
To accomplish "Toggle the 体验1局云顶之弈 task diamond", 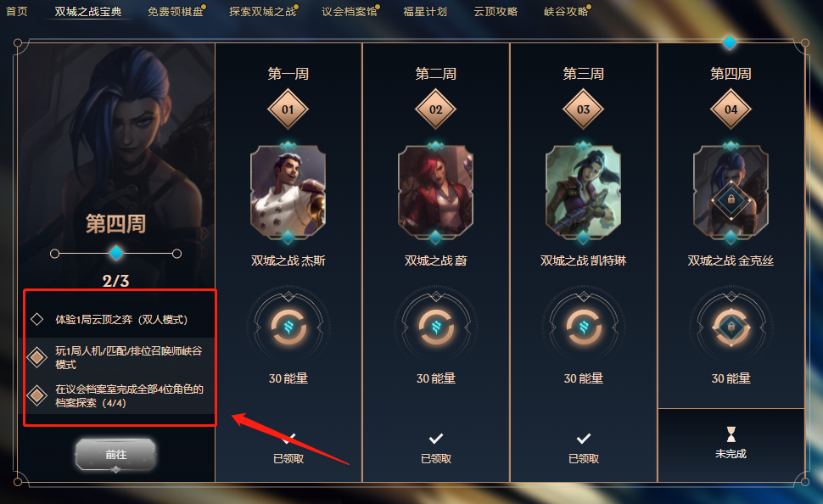I will tap(36, 319).
